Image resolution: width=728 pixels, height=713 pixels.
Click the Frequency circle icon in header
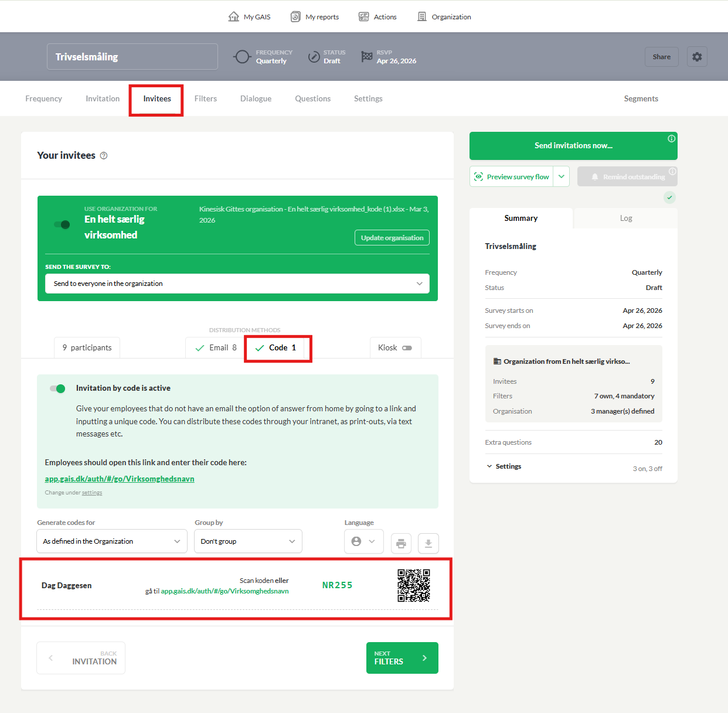[242, 57]
